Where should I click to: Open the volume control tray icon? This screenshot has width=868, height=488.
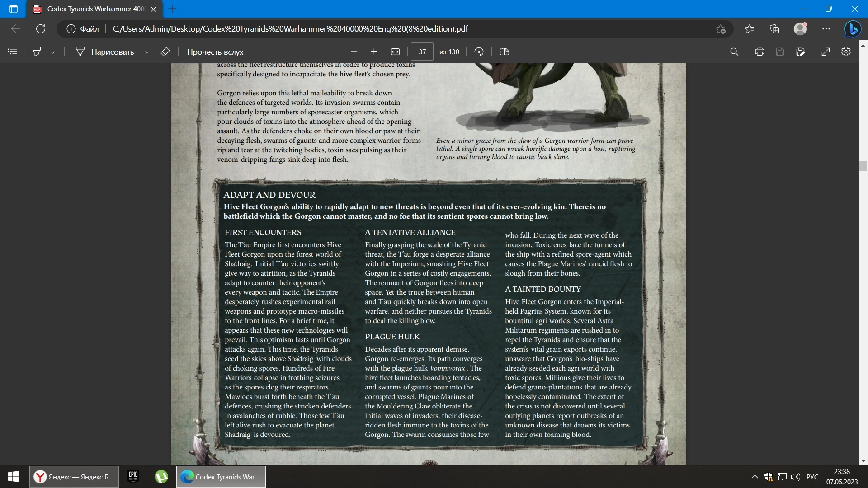[796, 477]
